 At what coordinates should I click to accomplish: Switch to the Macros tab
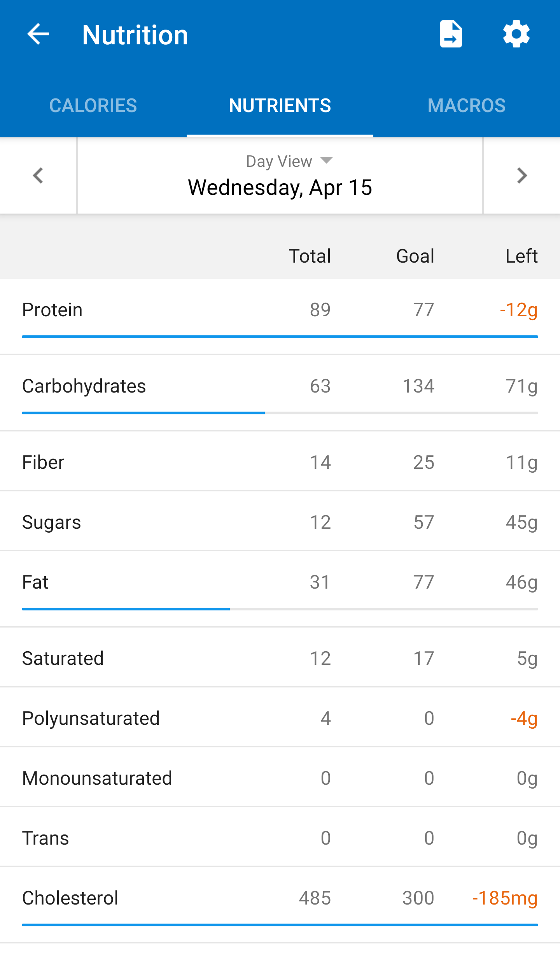pyautogui.click(x=466, y=105)
